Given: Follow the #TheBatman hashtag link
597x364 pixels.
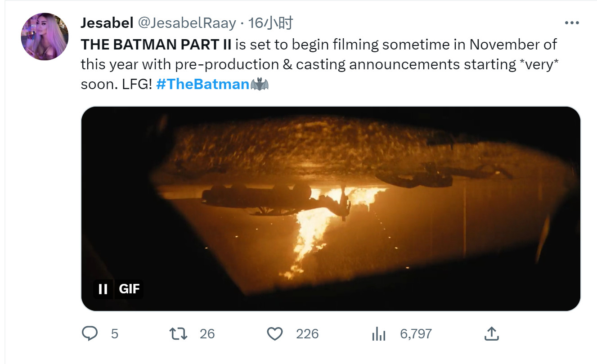Looking at the screenshot, I should (202, 84).
